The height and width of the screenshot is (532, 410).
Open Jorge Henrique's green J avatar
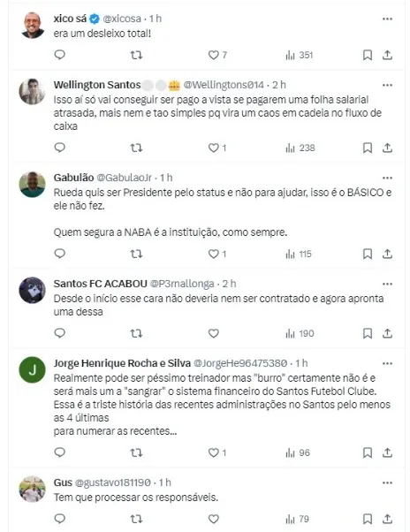(x=32, y=370)
